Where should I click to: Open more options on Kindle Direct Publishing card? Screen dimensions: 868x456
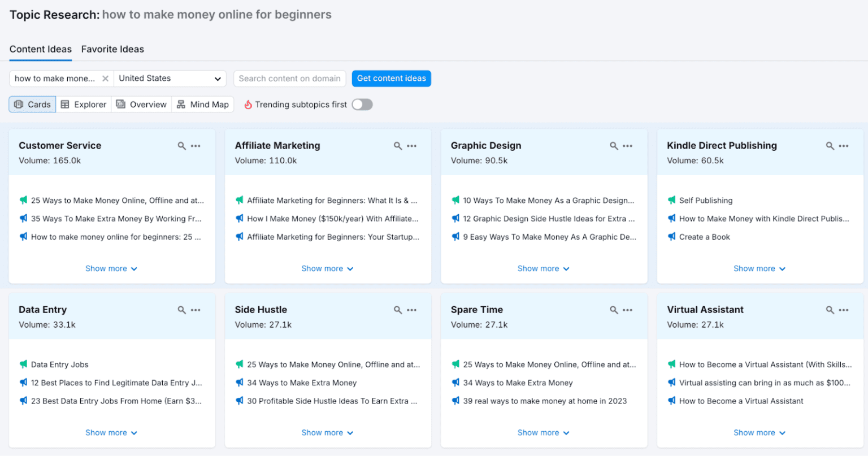(x=844, y=146)
